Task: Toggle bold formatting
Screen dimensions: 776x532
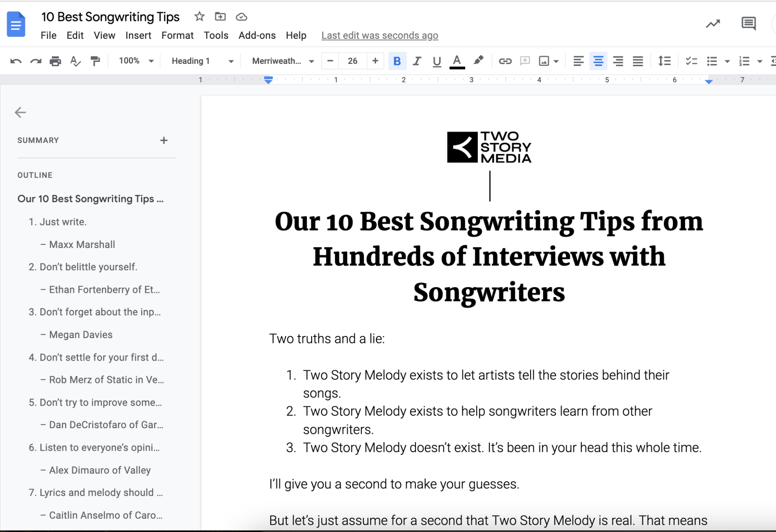Action: pyautogui.click(x=397, y=61)
